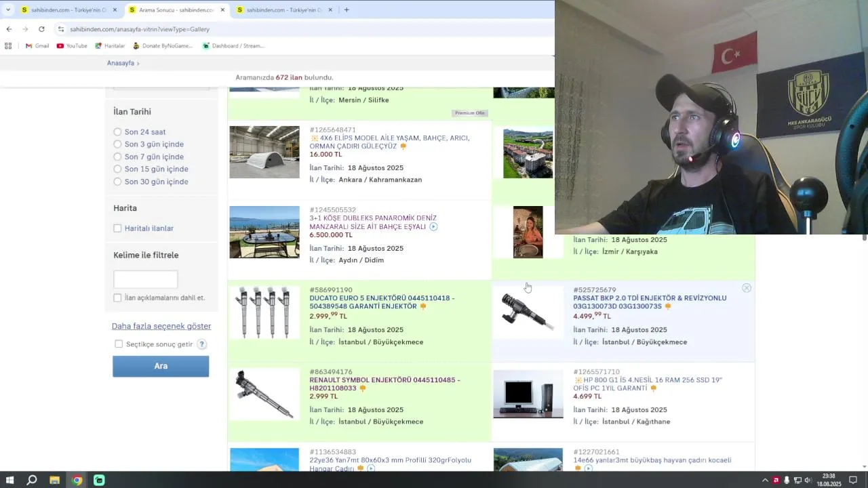The height and width of the screenshot is (488, 868).
Task: Open 22ye36 Hangar Çadırı listing
Action: pyautogui.click(x=390, y=464)
